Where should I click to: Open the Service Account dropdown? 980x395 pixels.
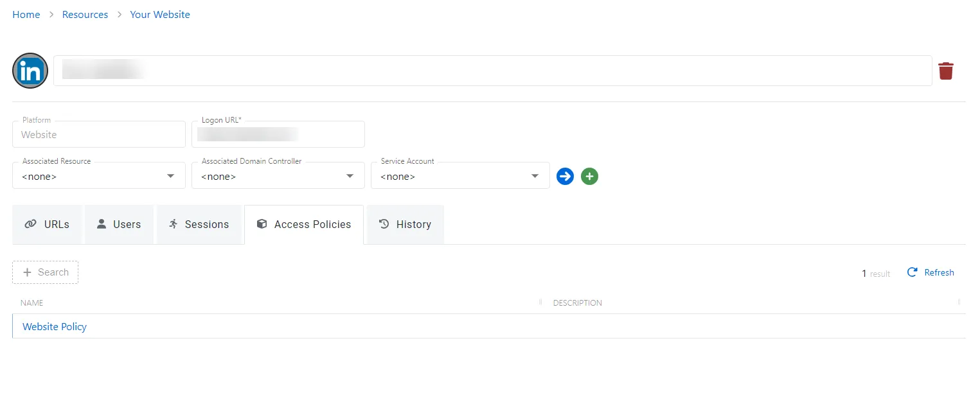click(460, 175)
